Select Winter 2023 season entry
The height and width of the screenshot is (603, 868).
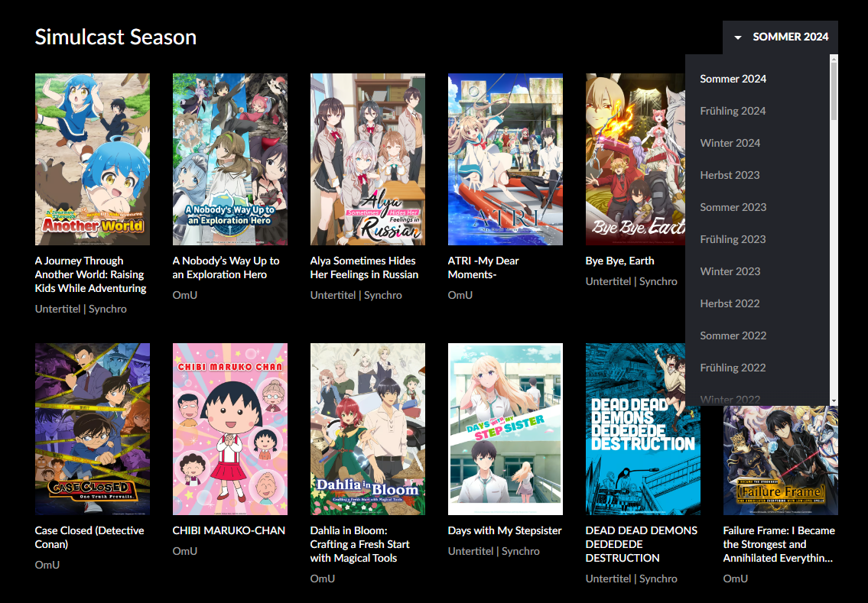pyautogui.click(x=730, y=271)
